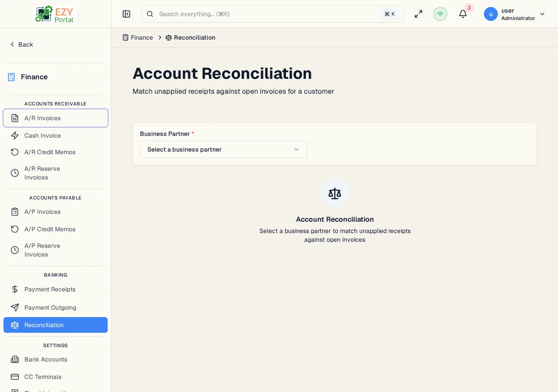Click the Finance breadcrumb link
The height and width of the screenshot is (392, 558).
(138, 37)
